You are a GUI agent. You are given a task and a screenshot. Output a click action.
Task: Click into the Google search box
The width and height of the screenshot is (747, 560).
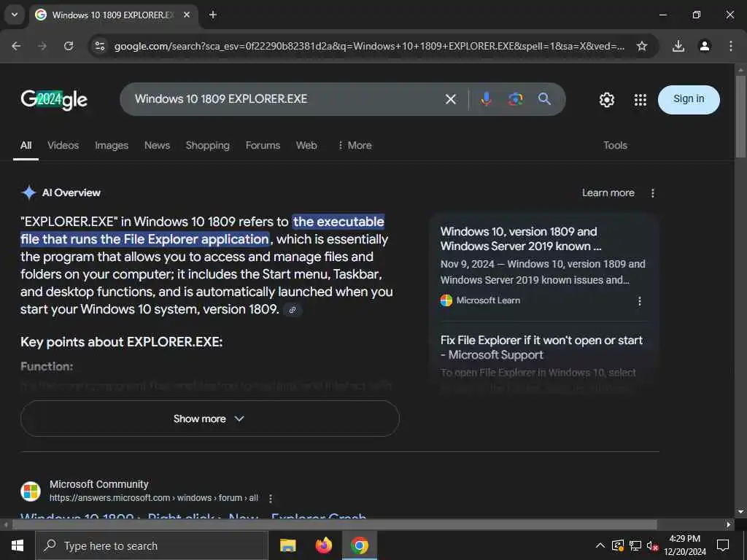tap(286, 99)
